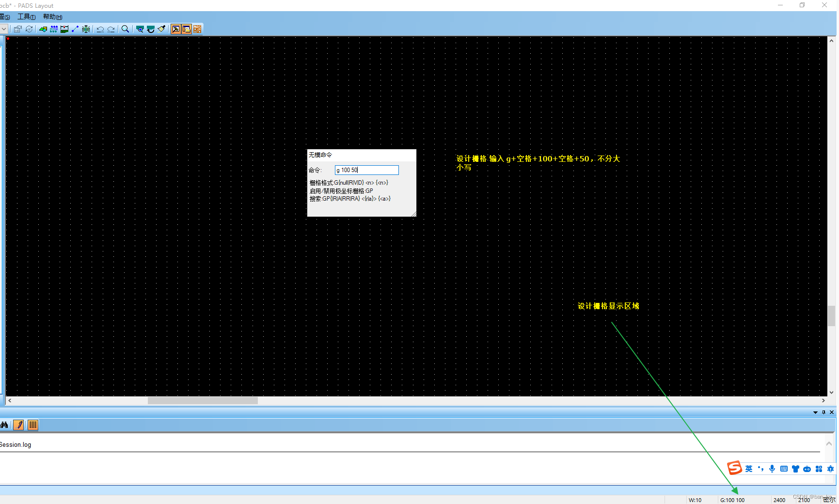The width and height of the screenshot is (839, 504).
Task: Launch PADS Router icon
Action: point(197,29)
